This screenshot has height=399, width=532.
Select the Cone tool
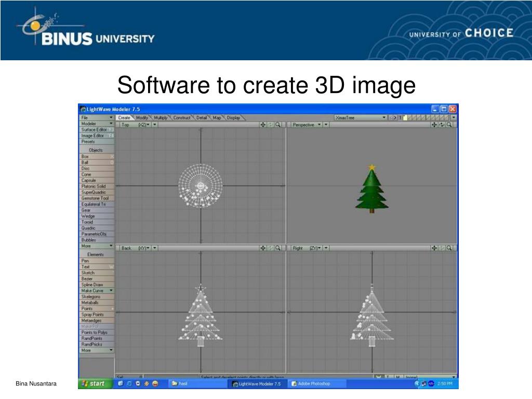click(97, 175)
